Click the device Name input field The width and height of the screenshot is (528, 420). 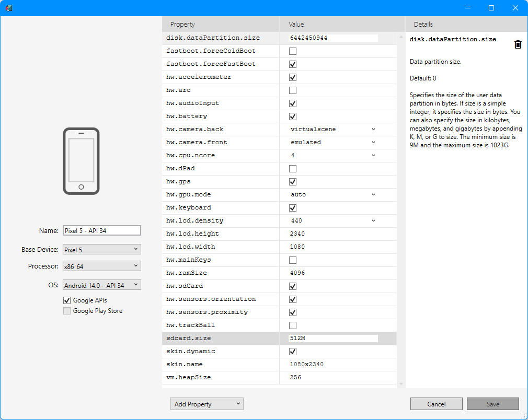(x=101, y=230)
